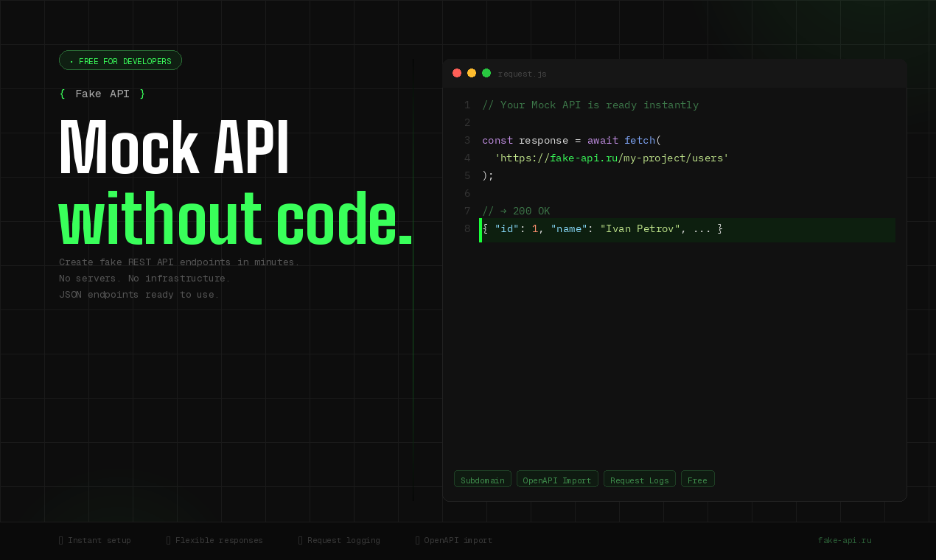Select the request.js tab
Image resolution: width=936 pixels, height=560 pixels.
click(x=522, y=74)
